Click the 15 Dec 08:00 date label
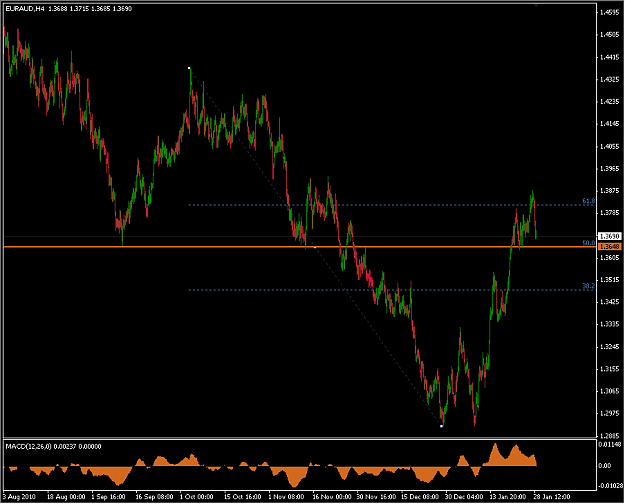The width and height of the screenshot is (625, 504). (x=421, y=497)
